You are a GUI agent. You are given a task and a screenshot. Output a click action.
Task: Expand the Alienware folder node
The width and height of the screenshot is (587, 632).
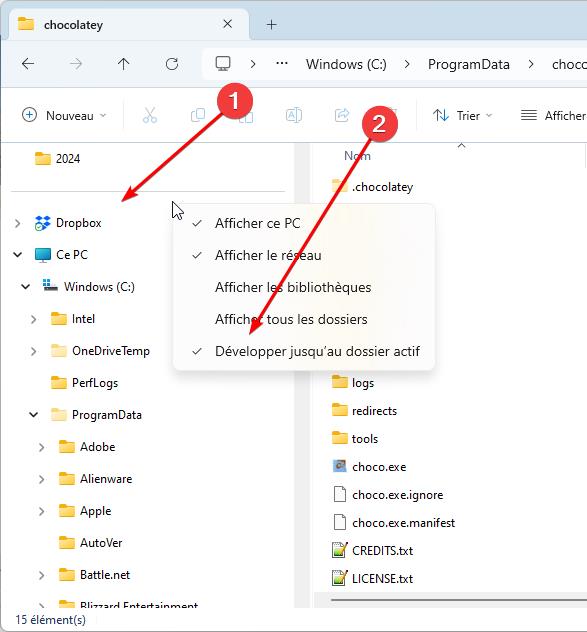[42, 479]
